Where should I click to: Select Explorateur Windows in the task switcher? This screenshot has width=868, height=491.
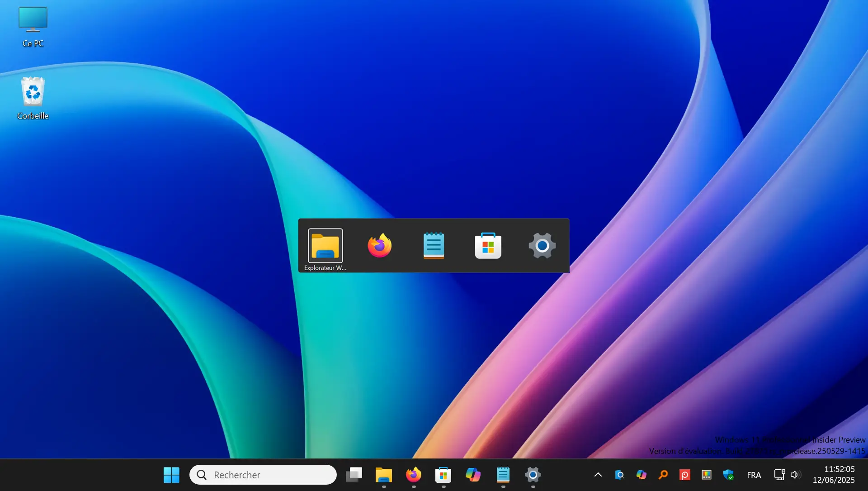pyautogui.click(x=325, y=245)
